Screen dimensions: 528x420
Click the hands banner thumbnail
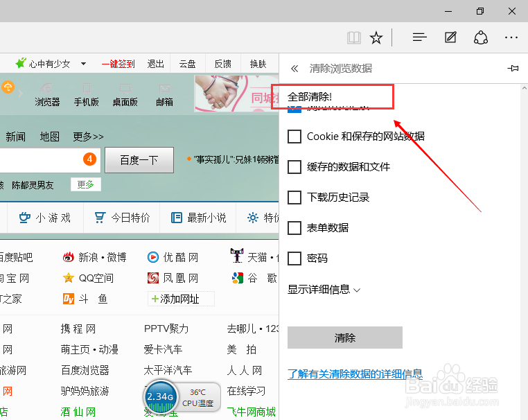tap(237, 94)
